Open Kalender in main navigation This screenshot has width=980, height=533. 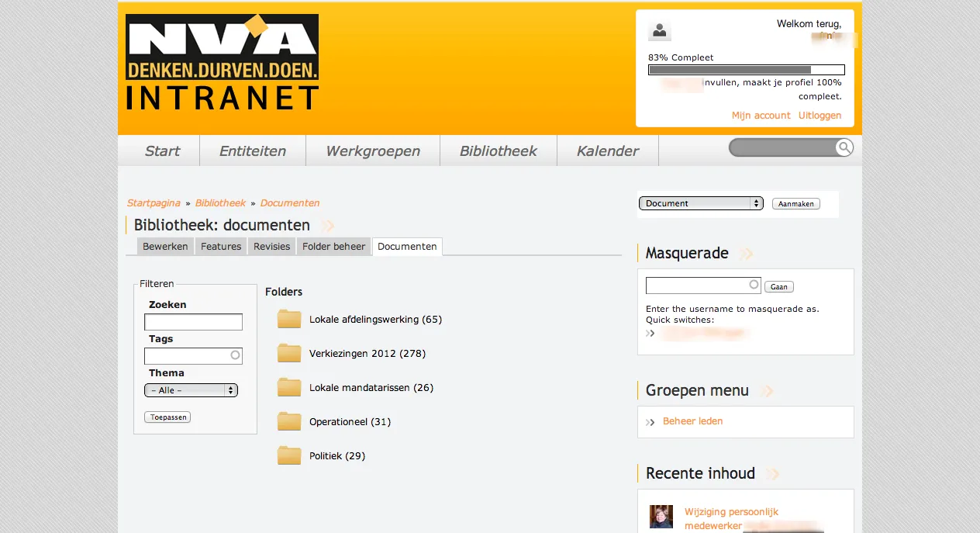click(608, 151)
